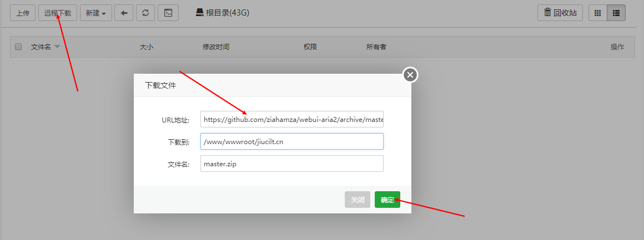The image size is (644, 240).
Task: Switch to list view layout
Action: 616,13
